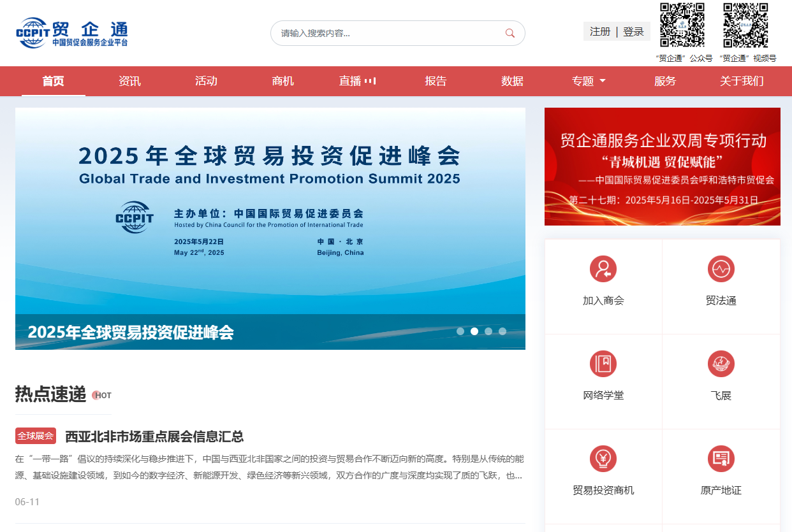The height and width of the screenshot is (532, 792).
Task: Click the HOT badge beside 热点速递
Action: click(x=102, y=395)
